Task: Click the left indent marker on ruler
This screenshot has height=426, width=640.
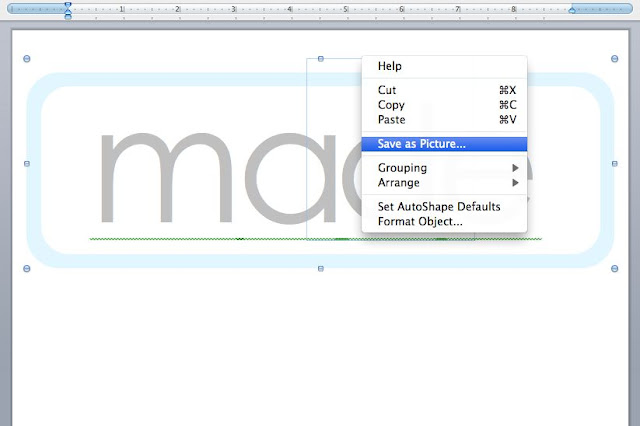Action: coord(68,10)
